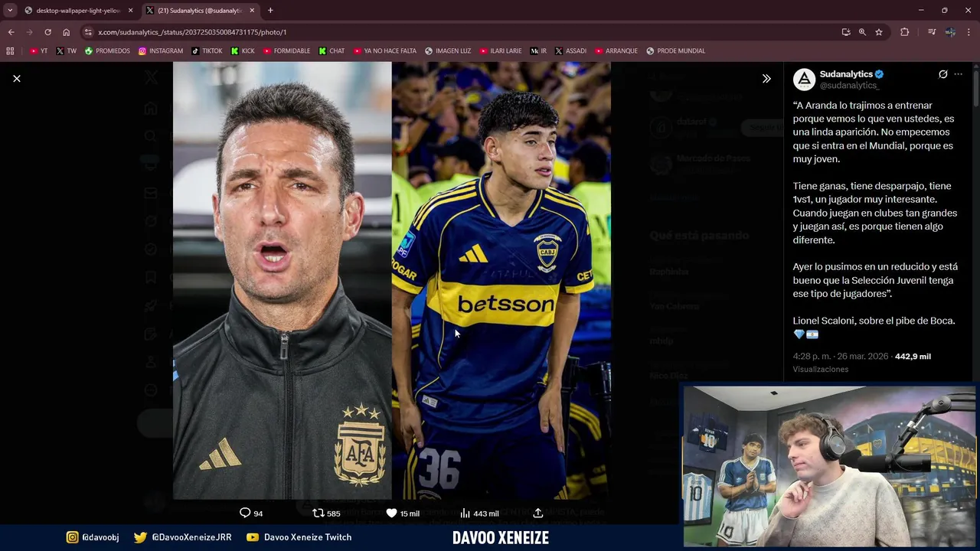Bookmark this page with the star icon

(879, 32)
